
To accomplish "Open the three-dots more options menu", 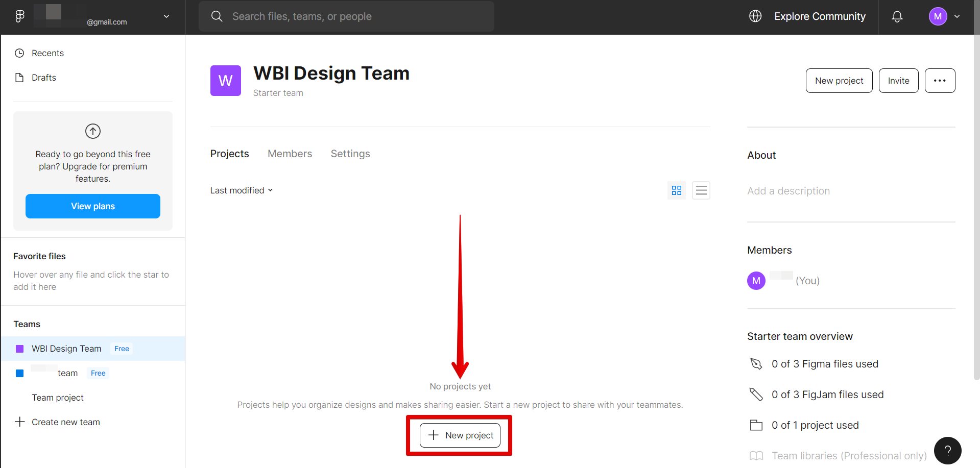I will pyautogui.click(x=940, y=81).
